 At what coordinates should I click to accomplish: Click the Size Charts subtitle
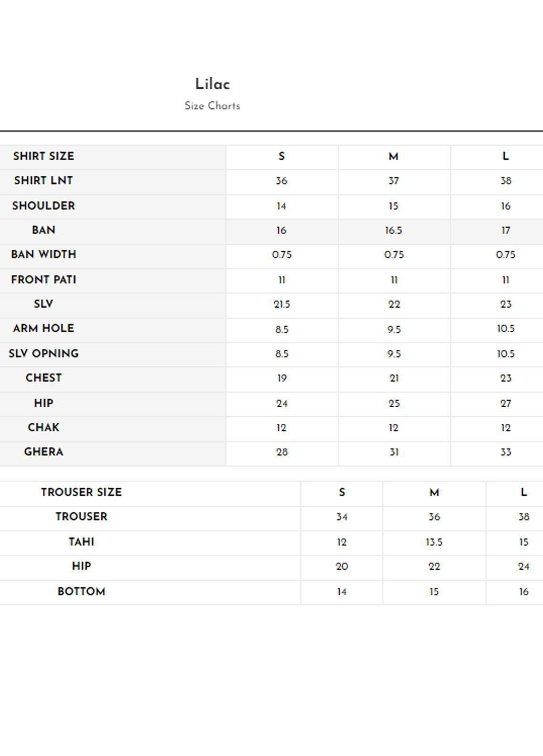point(212,106)
